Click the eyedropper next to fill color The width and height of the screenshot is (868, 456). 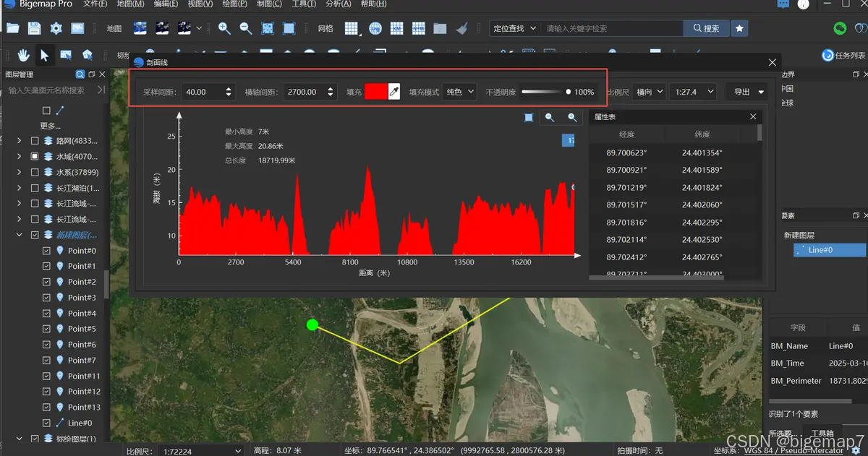tap(394, 92)
